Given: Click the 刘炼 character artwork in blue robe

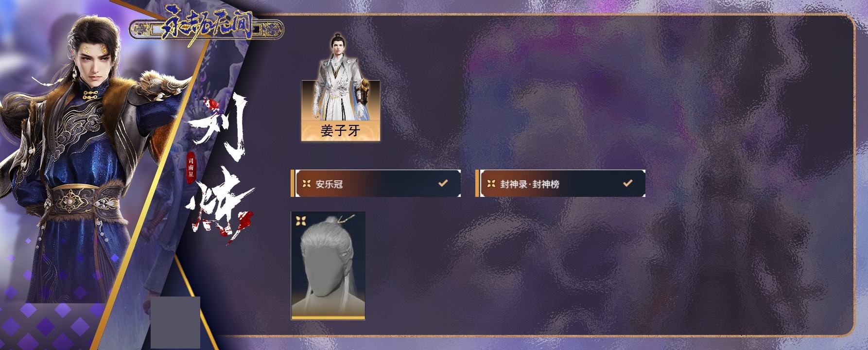Looking at the screenshot, I should [87, 160].
